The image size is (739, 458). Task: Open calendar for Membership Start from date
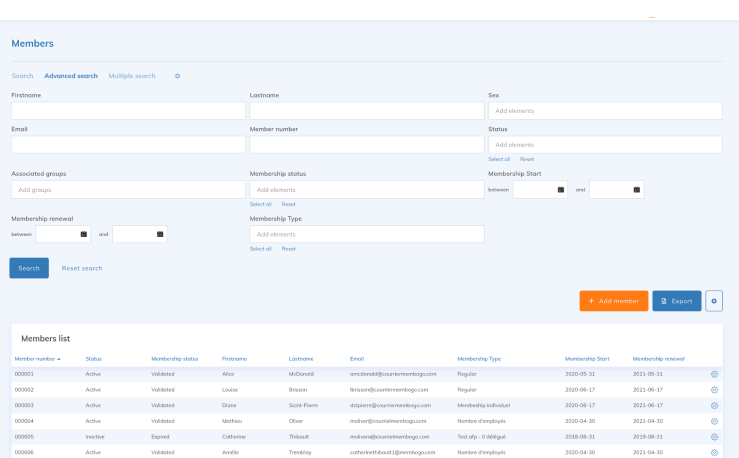[560, 189]
